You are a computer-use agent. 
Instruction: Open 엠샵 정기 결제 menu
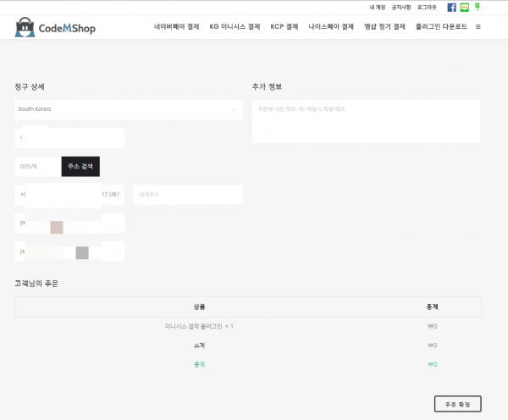click(x=384, y=26)
